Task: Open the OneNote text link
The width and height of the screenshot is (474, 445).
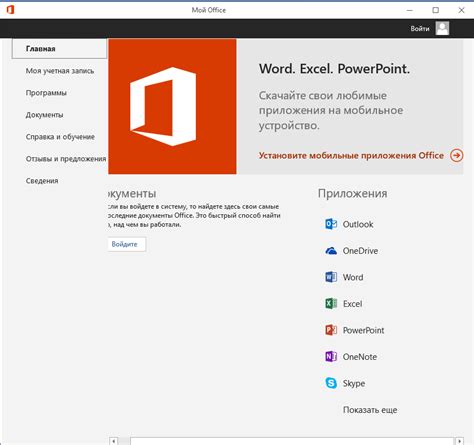Action: 360,357
